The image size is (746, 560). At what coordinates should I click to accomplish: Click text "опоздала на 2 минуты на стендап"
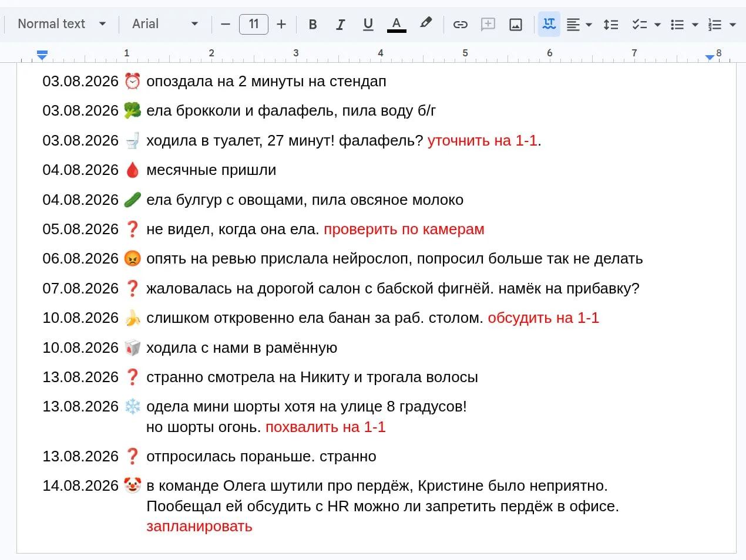click(x=266, y=82)
